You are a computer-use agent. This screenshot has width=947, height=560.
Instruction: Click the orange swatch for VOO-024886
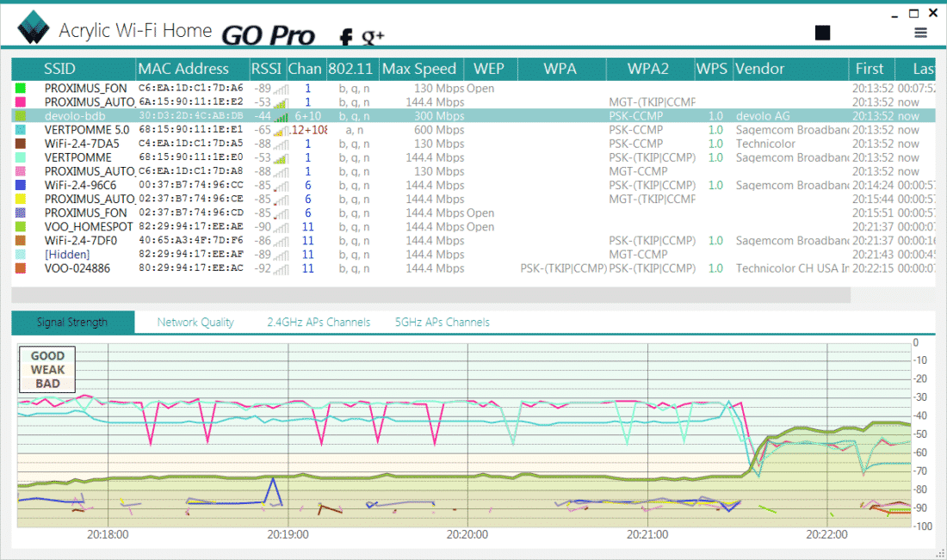(21, 268)
